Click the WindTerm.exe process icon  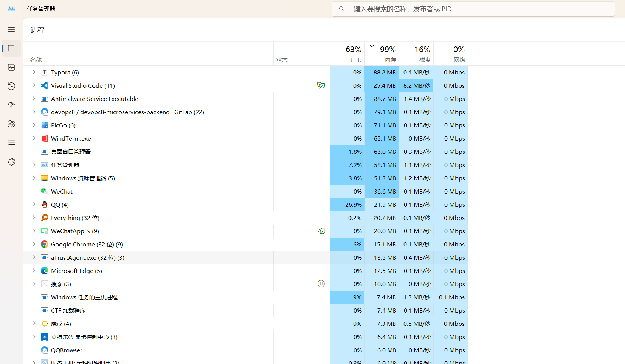[45, 138]
